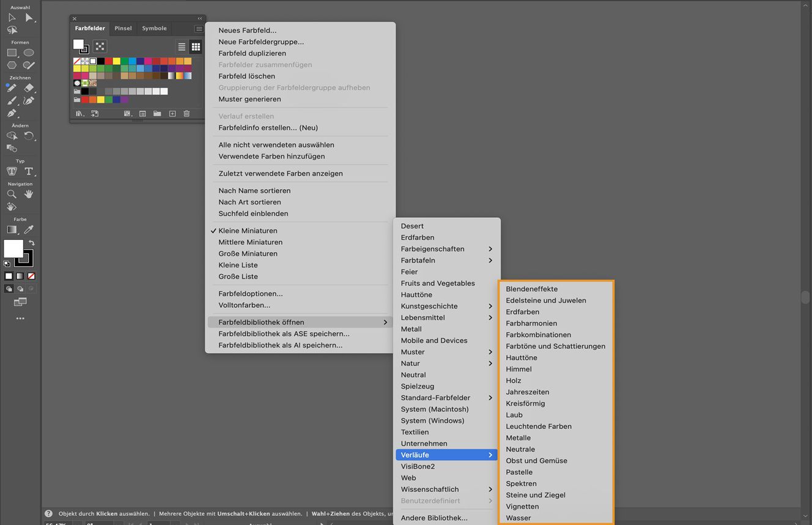Swap fill and stroke colors arrow
The width and height of the screenshot is (812, 525).
[x=32, y=243]
